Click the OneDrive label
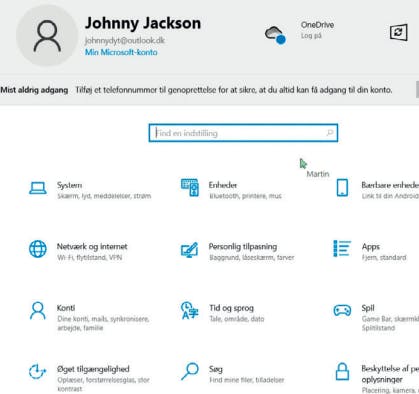419x394 pixels. [x=317, y=25]
